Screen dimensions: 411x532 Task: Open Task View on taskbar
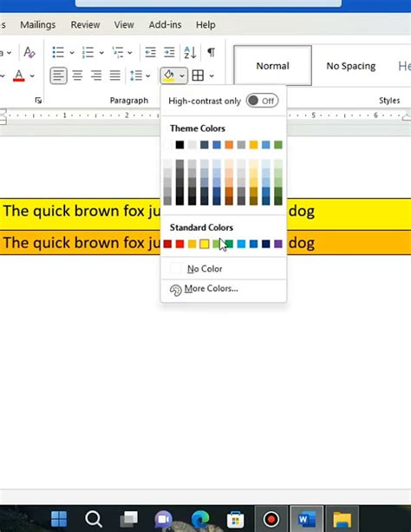tap(128, 519)
